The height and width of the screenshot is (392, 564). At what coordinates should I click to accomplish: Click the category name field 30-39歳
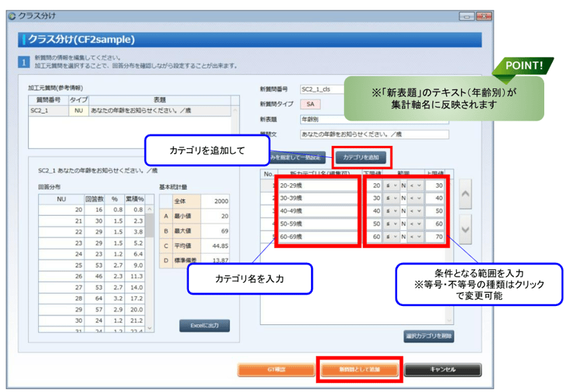pos(318,198)
